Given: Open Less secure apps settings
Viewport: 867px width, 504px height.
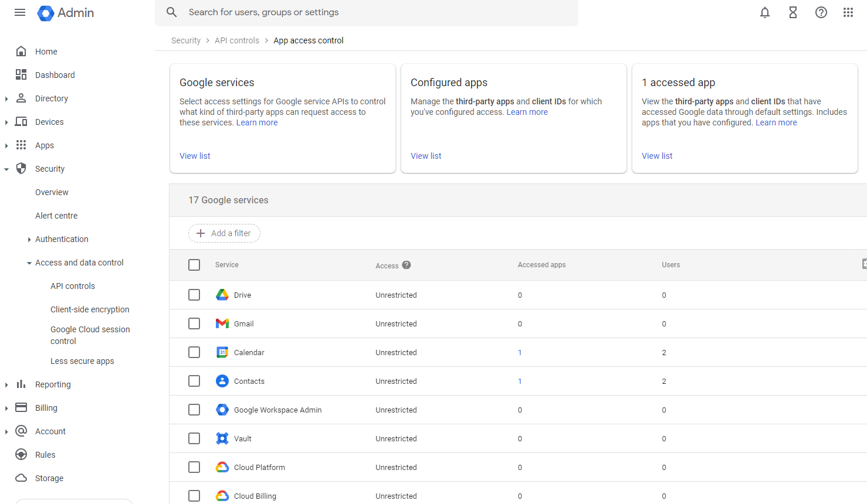Looking at the screenshot, I should coord(82,361).
